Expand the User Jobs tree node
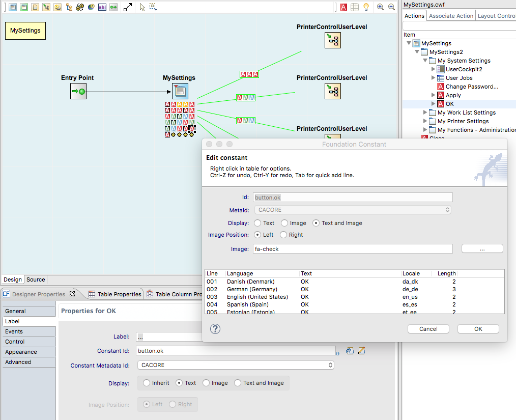Image resolution: width=516 pixels, height=420 pixels. pyautogui.click(x=433, y=78)
